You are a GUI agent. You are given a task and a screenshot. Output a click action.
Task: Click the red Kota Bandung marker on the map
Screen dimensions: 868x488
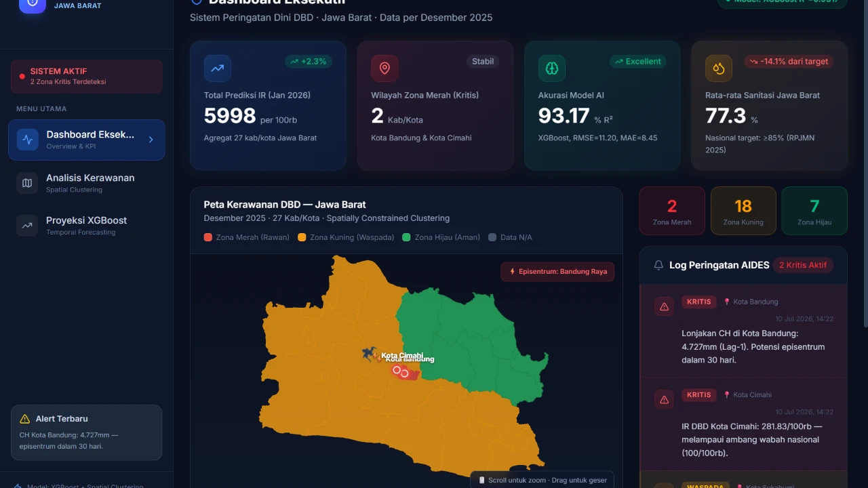(x=404, y=373)
